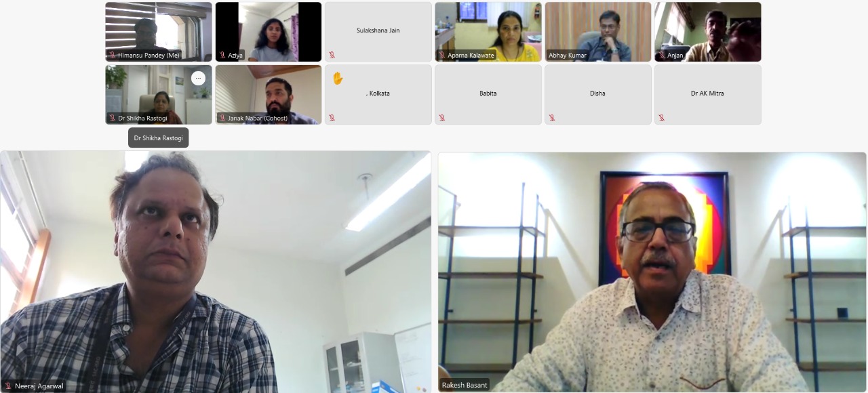This screenshot has height=393, width=868.
Task: Click muted mic icon beside Himansu Pandey name
Action: pos(112,55)
